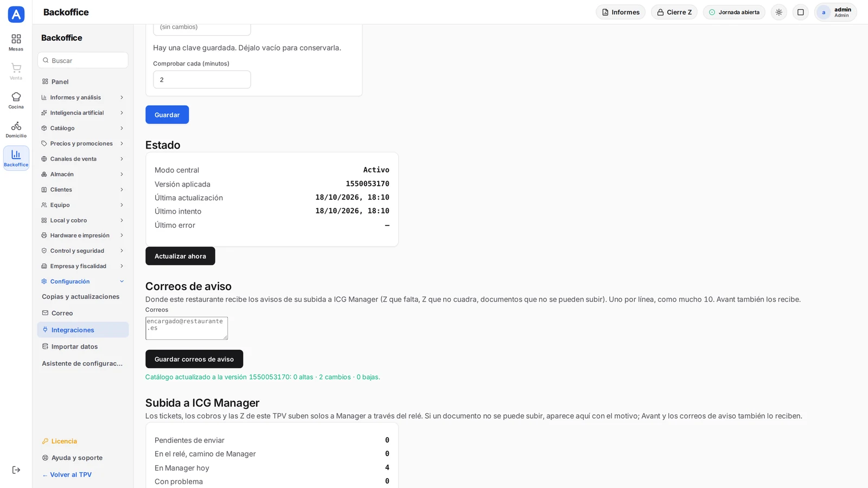
Task: Click Actualizar ahora button
Action: [180, 256]
